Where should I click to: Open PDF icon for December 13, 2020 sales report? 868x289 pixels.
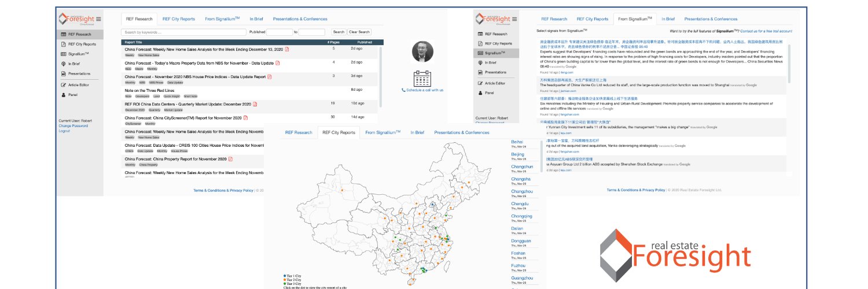click(286, 49)
